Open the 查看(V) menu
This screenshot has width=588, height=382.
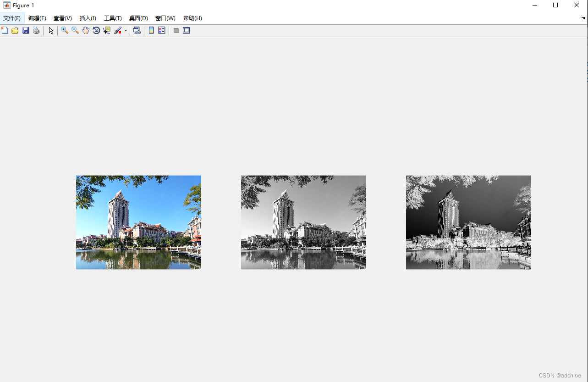point(63,18)
